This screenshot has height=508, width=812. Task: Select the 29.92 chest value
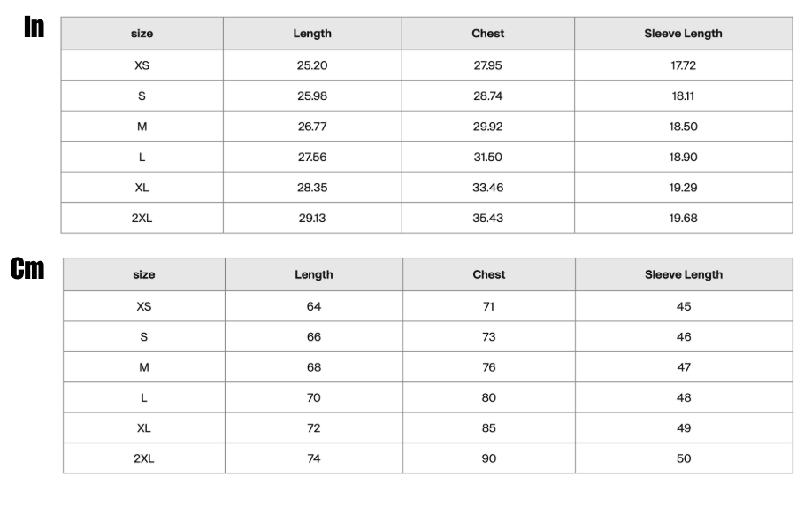[x=488, y=127]
